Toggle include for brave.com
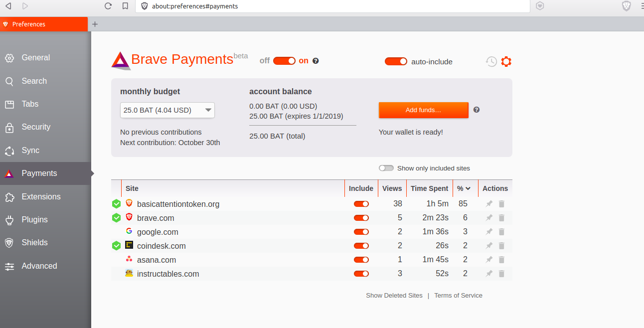The height and width of the screenshot is (328, 644). [x=361, y=218]
